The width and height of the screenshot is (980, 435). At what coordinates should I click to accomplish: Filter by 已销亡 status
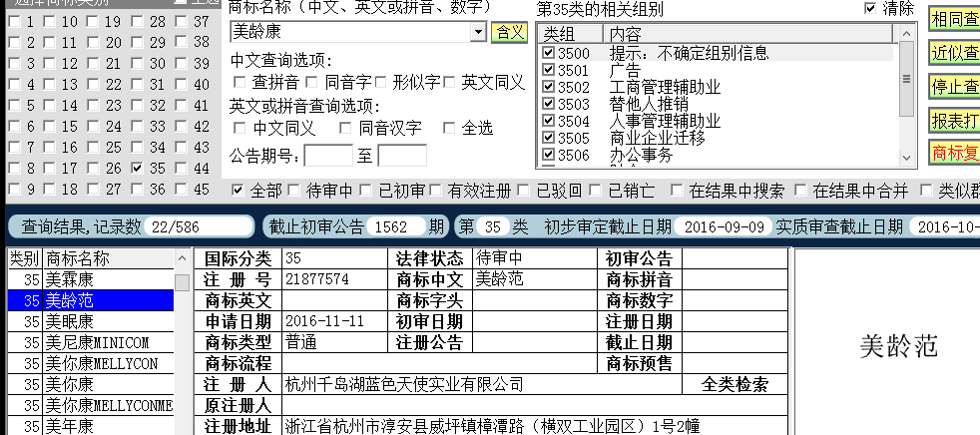tap(596, 190)
